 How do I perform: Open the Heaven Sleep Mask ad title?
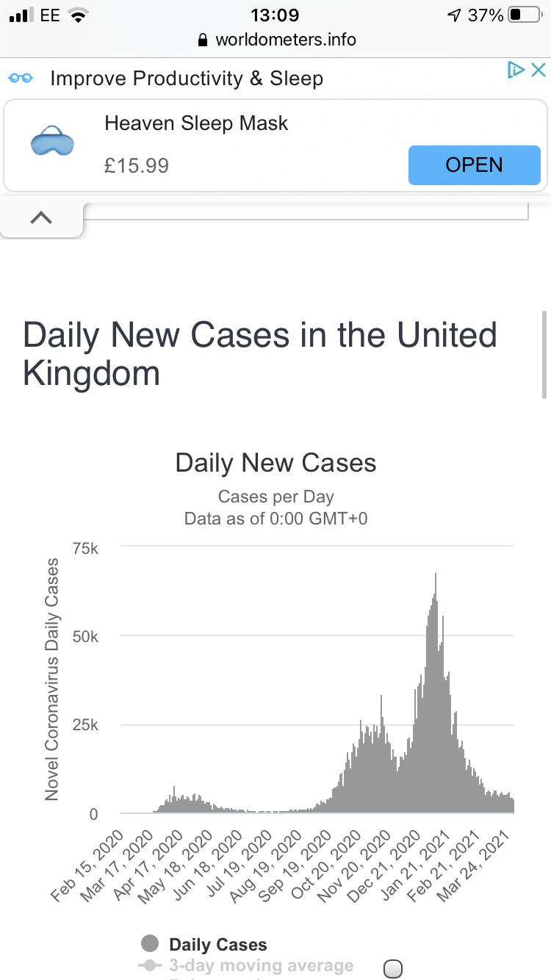click(x=196, y=123)
